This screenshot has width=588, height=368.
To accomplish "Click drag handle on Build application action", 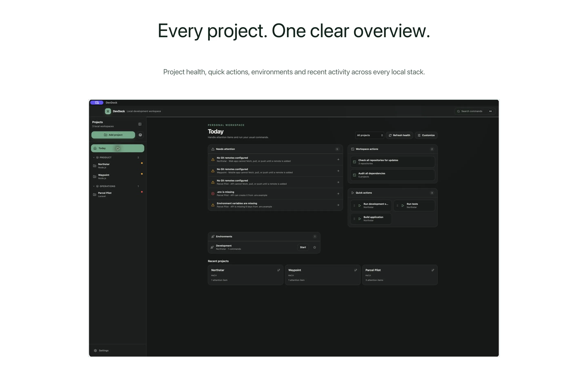I will pyautogui.click(x=354, y=219).
